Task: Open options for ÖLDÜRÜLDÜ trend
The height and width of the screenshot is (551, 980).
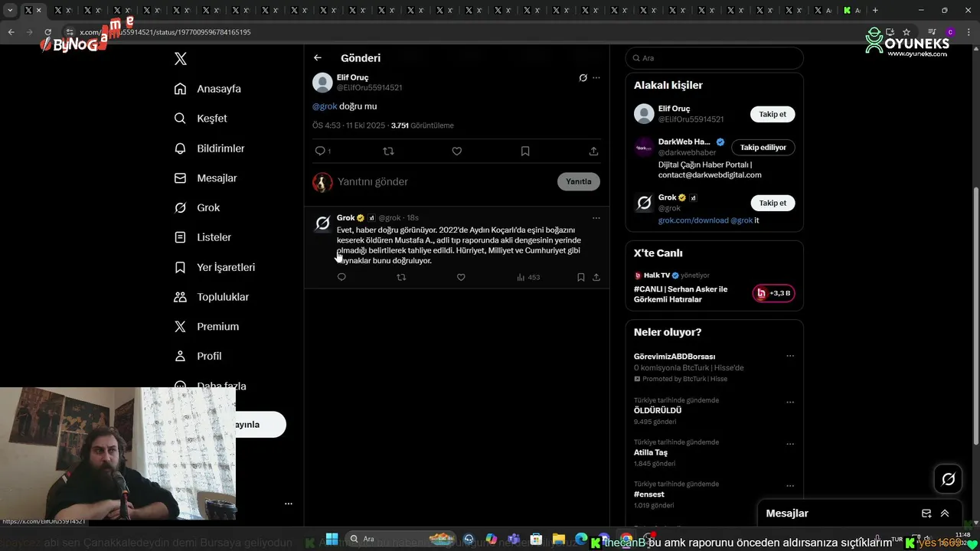Action: click(790, 402)
